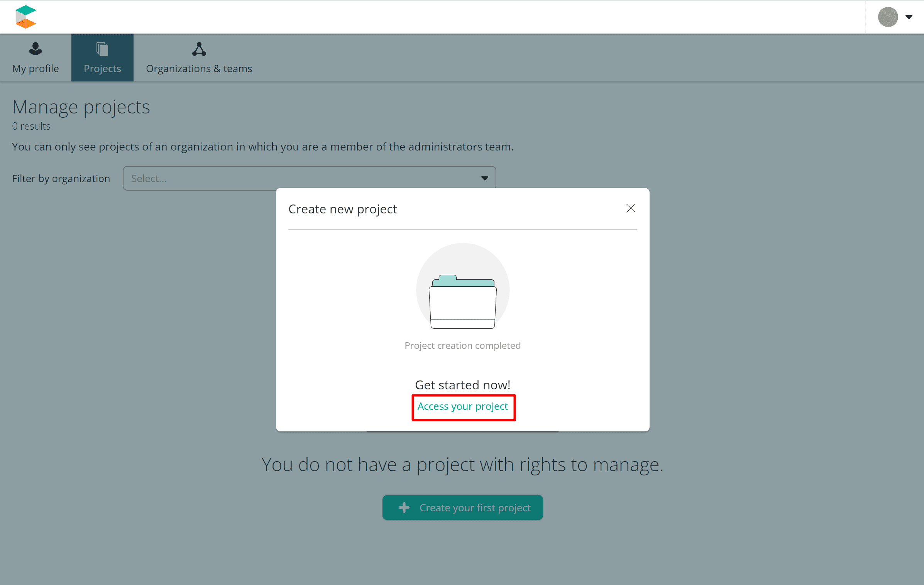
Task: Click the Get started now! text
Action: click(462, 385)
